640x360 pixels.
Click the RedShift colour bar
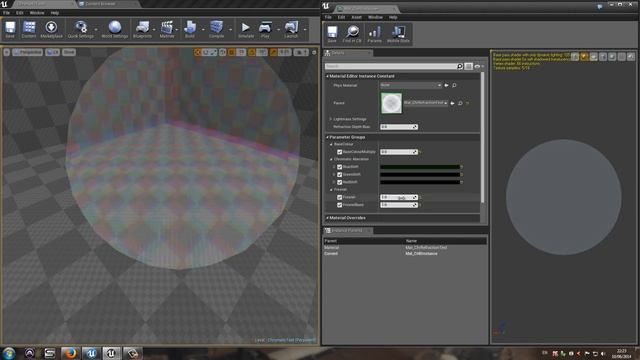(420, 182)
